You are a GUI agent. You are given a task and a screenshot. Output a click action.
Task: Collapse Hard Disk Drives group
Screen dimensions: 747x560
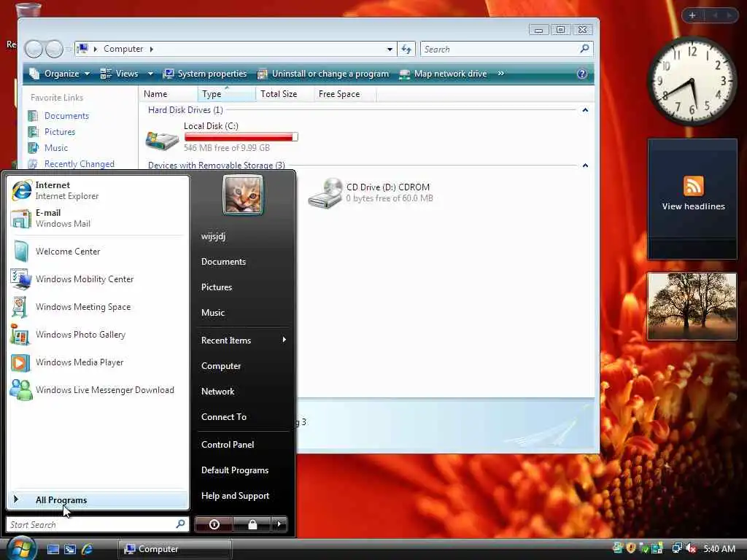click(x=585, y=110)
